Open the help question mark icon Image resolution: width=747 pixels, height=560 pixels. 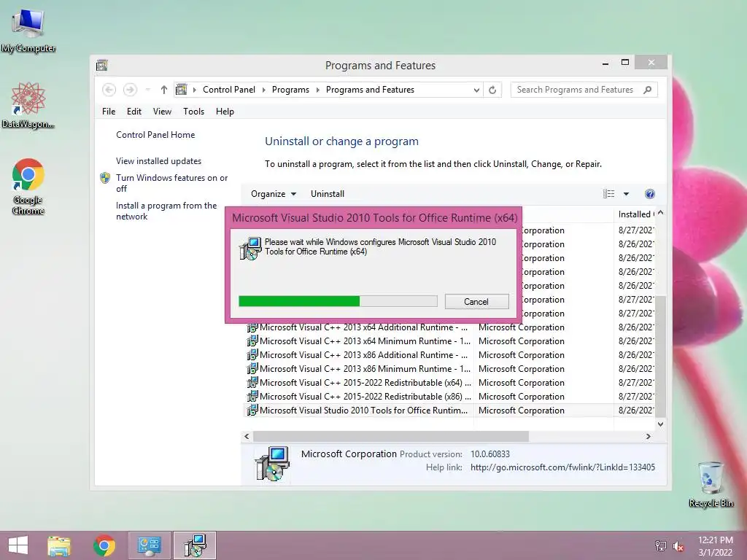(649, 194)
